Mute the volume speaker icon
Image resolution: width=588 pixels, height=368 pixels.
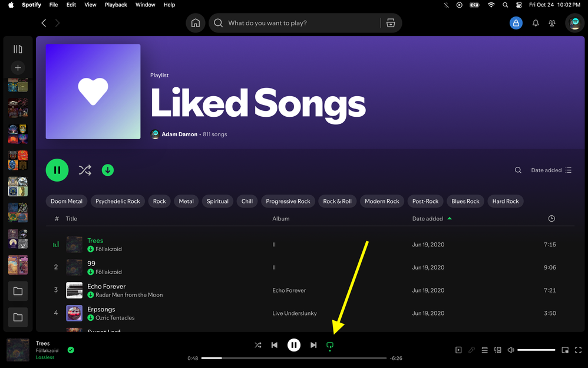tap(511, 350)
